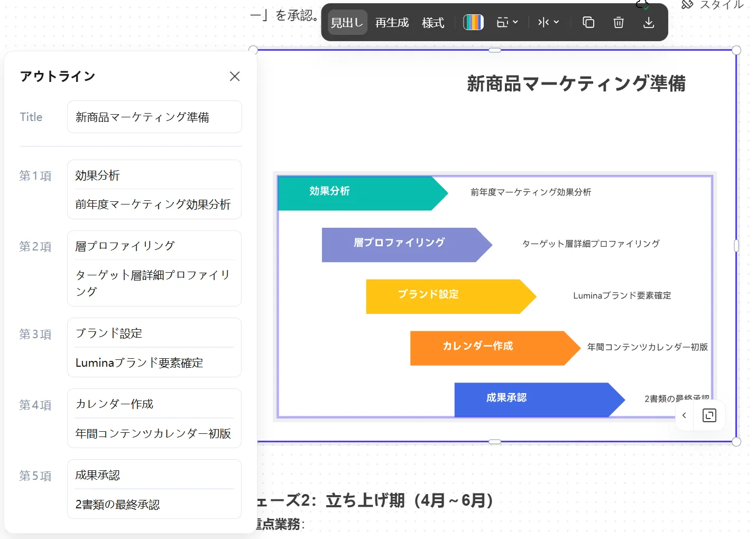Open the layout size dropdown in toolbar

tap(507, 22)
